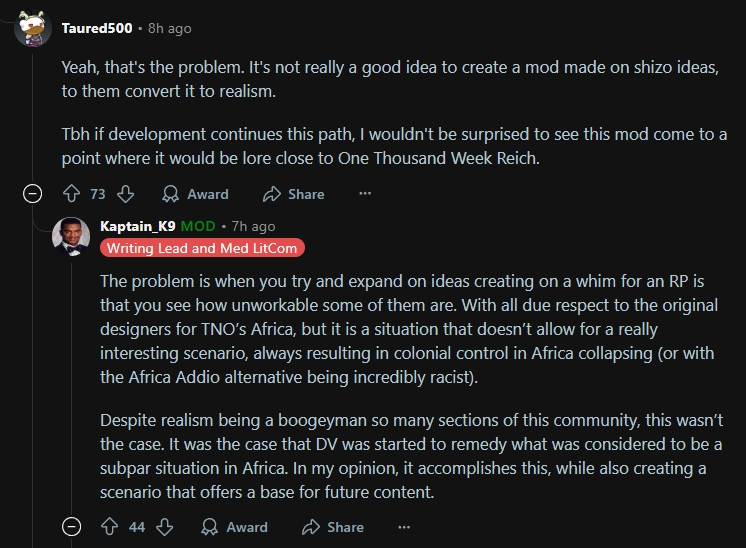Collapse Kaptain_K9's reply thread
Screen dimensions: 746x548
click(x=71, y=527)
